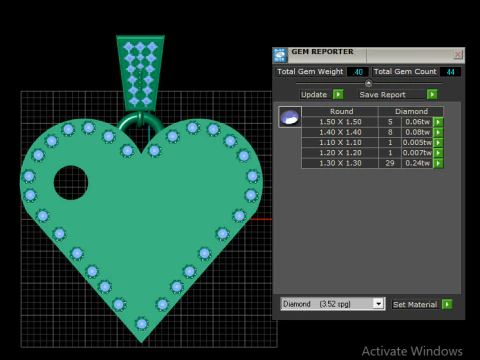Select the round gem thumbnail icon
Image resolution: width=480 pixels, height=360 pixels.
(290, 117)
